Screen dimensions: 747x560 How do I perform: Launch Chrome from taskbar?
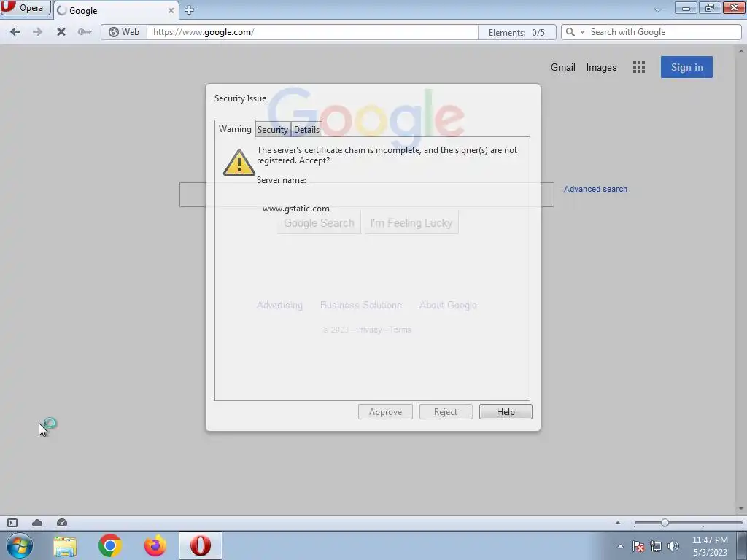[x=110, y=545]
